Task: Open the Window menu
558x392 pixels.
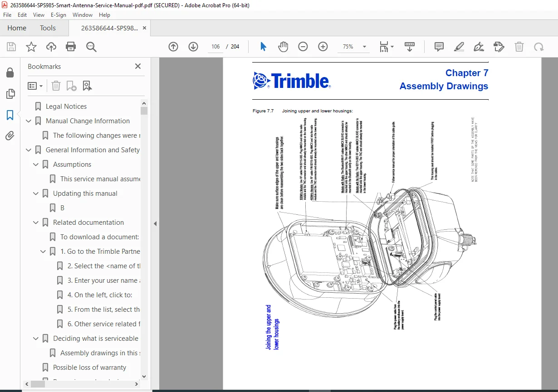Action: click(x=83, y=15)
